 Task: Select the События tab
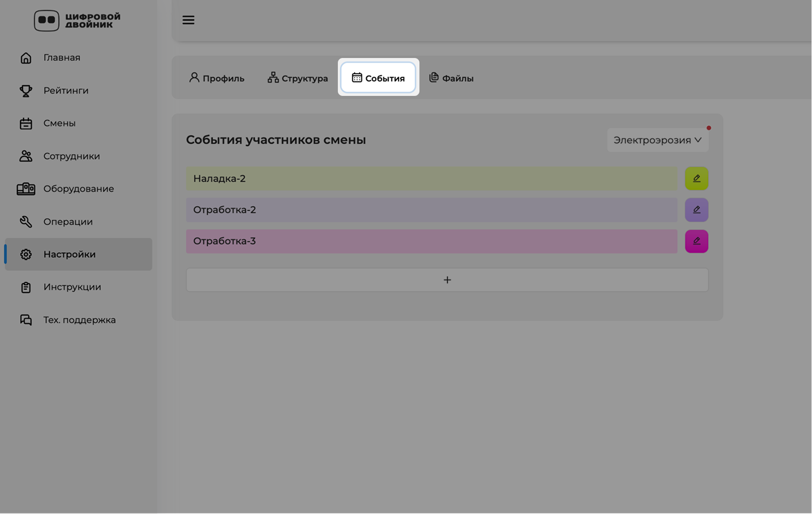378,78
